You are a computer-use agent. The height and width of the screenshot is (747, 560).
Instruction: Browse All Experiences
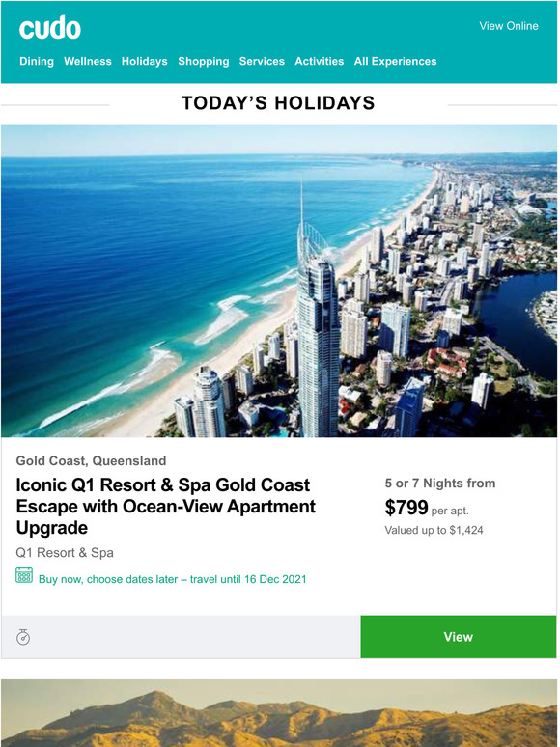pos(395,61)
